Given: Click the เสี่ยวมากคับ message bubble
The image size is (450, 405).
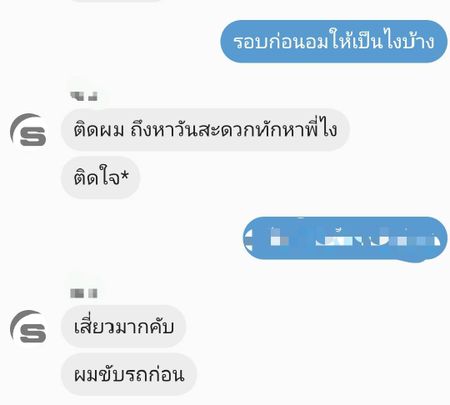Looking at the screenshot, I should [123, 326].
